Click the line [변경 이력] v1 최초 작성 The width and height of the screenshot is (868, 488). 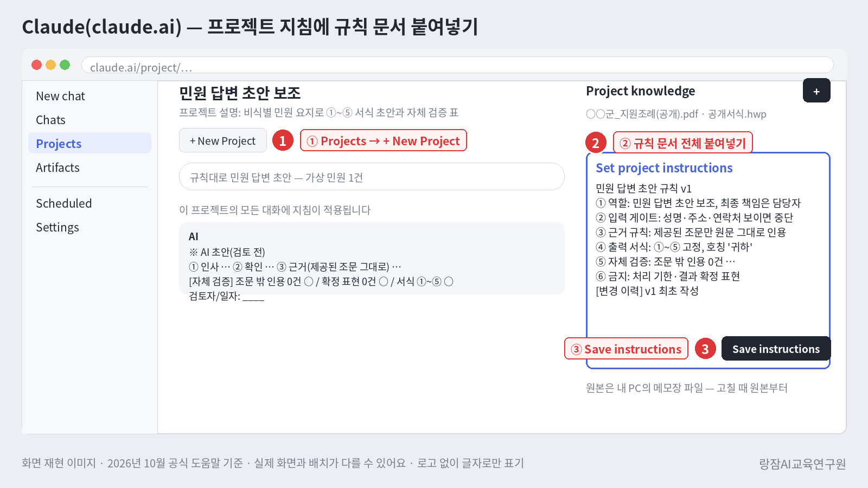pyautogui.click(x=647, y=291)
